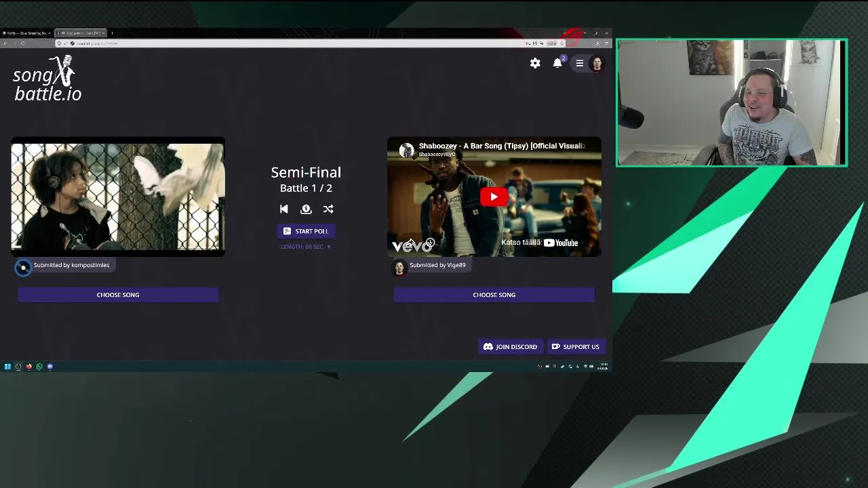
Task: Click the browser back arrow
Action: pyautogui.click(x=5, y=43)
